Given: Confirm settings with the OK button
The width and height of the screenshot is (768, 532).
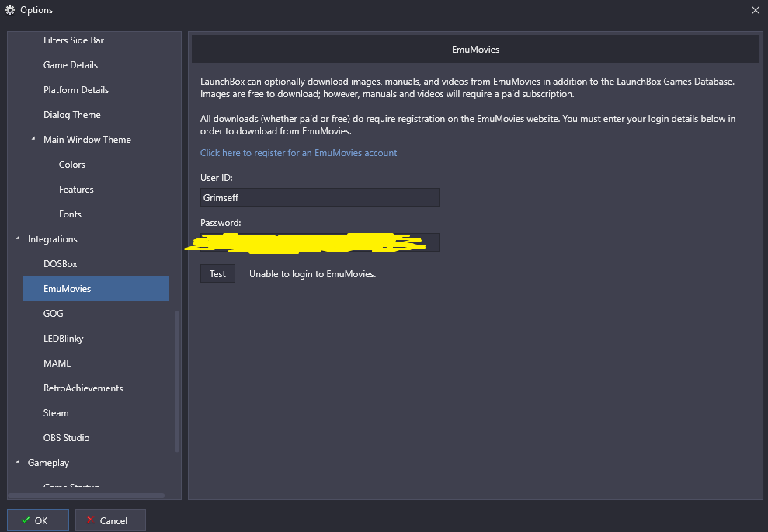Looking at the screenshot, I should coord(38,520).
